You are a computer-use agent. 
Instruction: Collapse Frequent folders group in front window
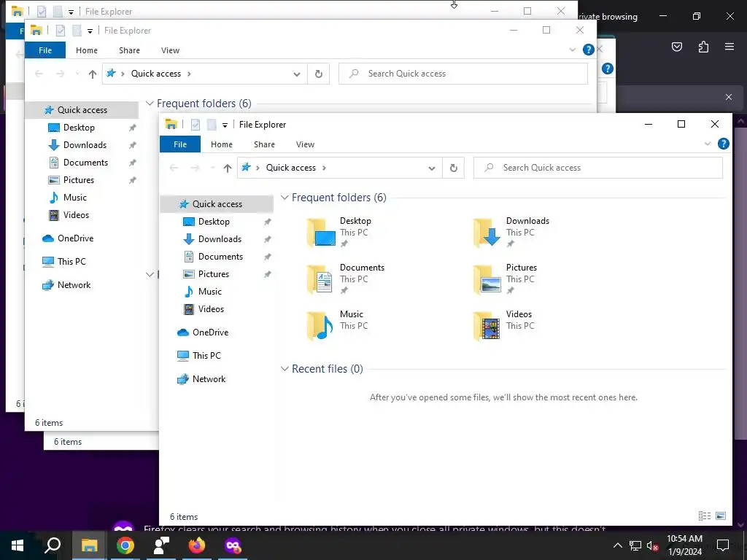(x=285, y=197)
